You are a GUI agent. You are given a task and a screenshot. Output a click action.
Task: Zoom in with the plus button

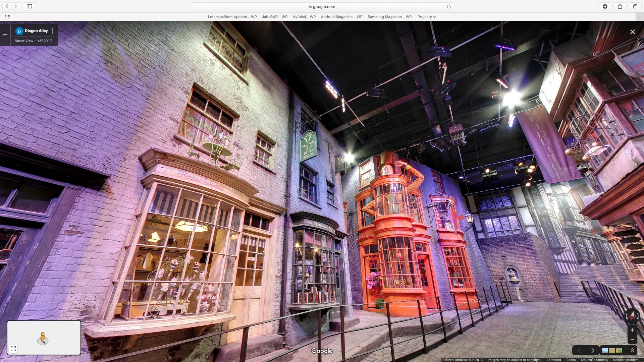tap(632, 330)
